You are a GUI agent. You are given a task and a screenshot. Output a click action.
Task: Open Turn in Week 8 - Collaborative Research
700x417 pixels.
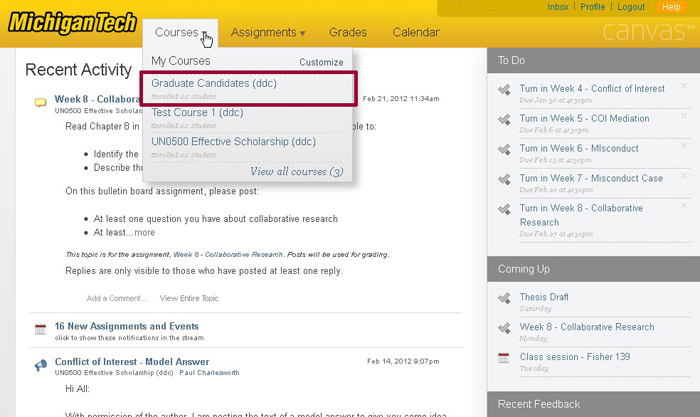[x=581, y=215]
